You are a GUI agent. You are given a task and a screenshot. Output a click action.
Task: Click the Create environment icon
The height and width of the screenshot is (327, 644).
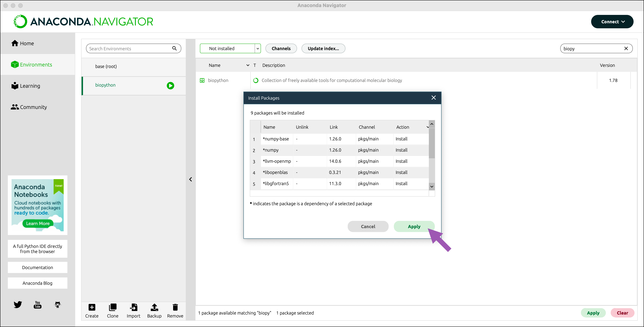click(92, 307)
